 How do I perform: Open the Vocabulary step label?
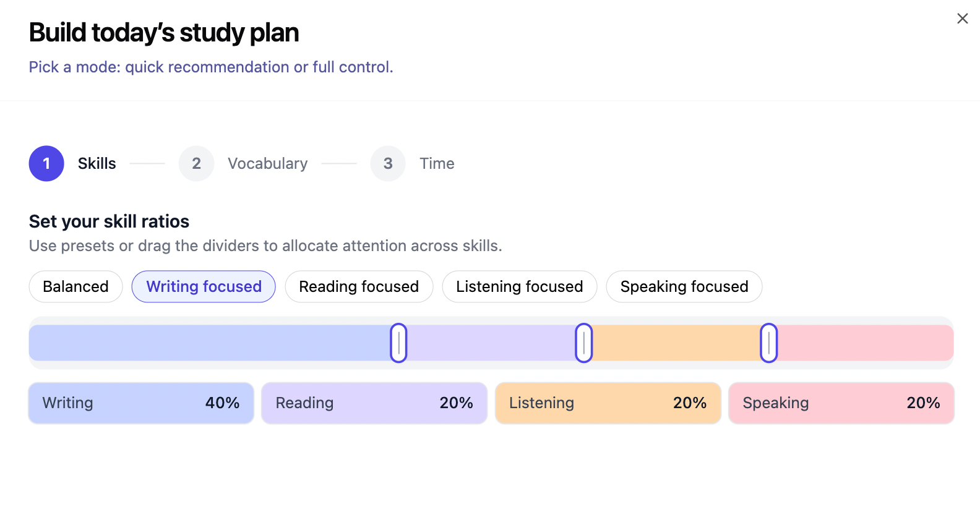click(267, 163)
